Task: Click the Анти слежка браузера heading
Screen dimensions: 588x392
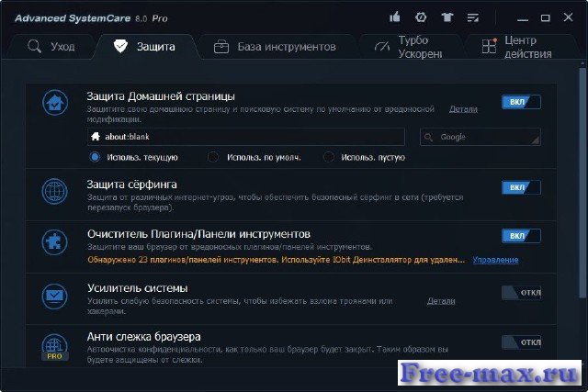Action: click(x=143, y=337)
